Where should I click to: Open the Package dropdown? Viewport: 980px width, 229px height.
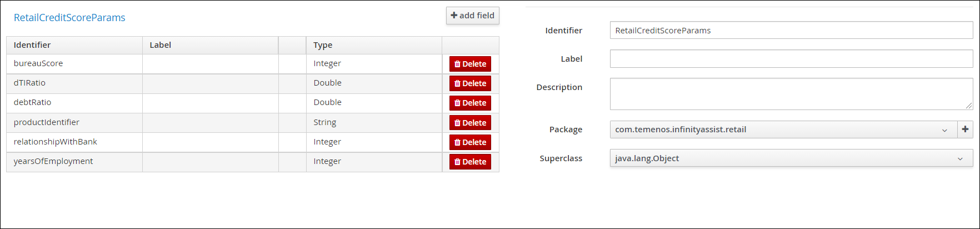coord(783,130)
